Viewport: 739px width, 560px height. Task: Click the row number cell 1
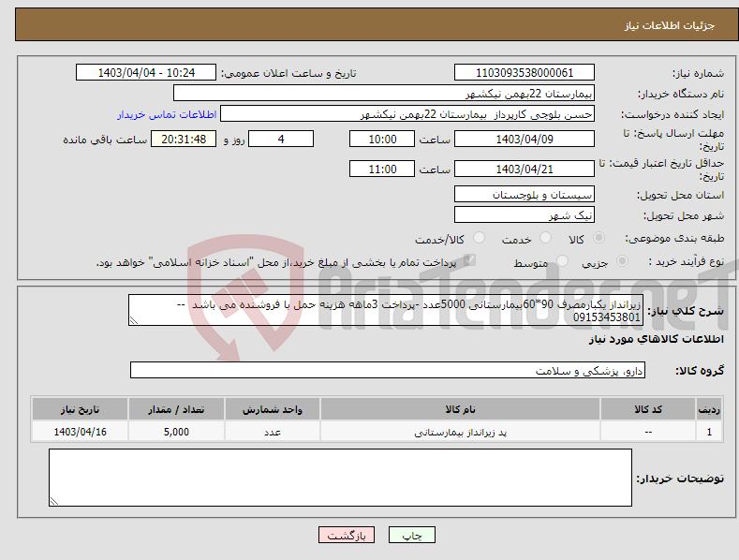pyautogui.click(x=709, y=432)
